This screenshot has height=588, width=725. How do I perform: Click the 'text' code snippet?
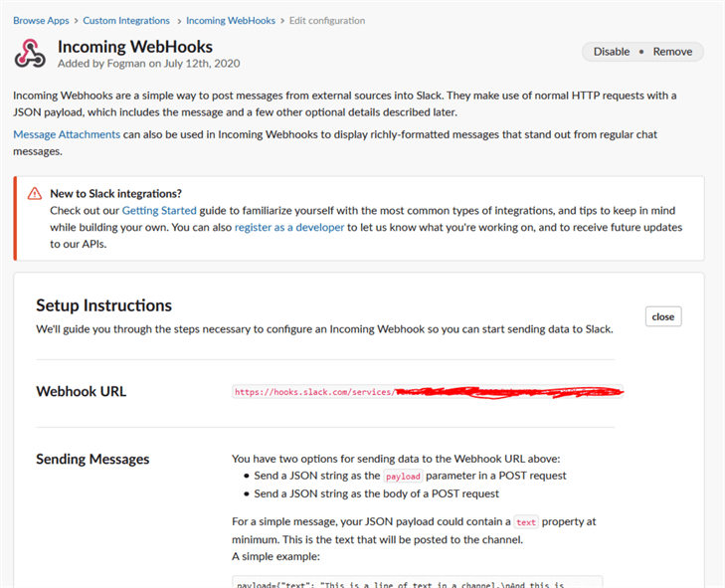click(526, 522)
